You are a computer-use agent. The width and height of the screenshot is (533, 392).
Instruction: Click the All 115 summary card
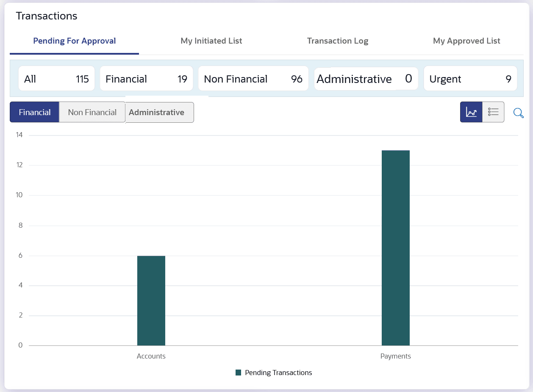tap(56, 79)
